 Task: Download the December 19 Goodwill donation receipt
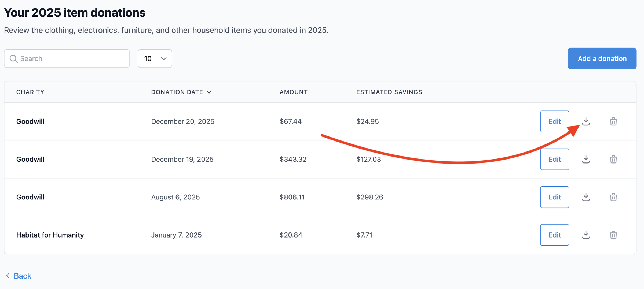coord(586,159)
